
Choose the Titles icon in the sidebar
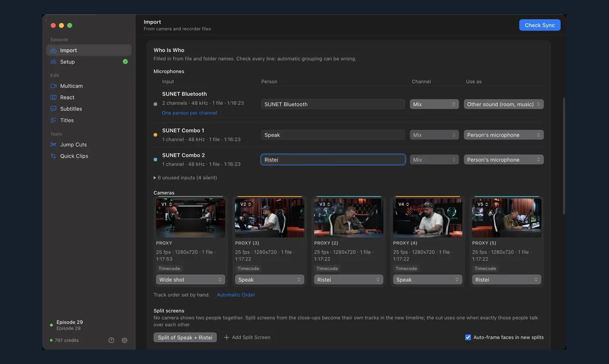tap(54, 121)
